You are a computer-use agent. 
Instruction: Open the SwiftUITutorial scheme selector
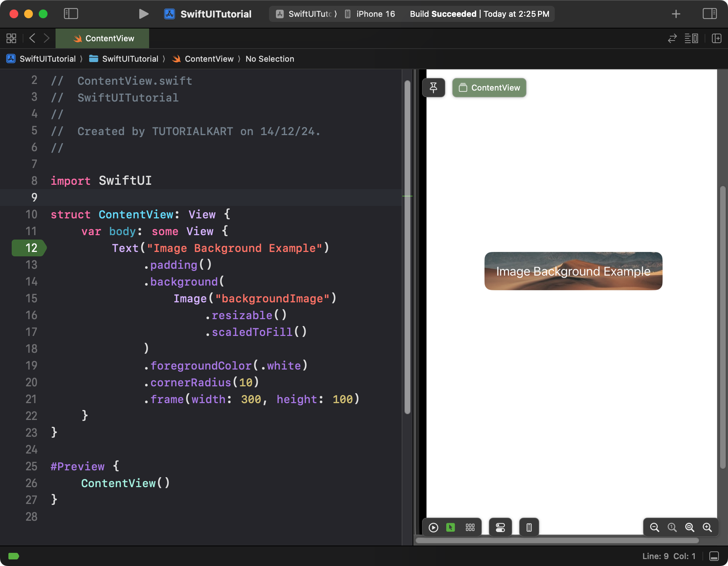[x=306, y=14]
